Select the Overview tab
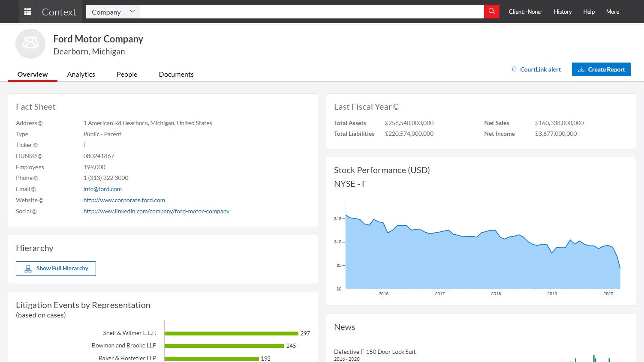644x362 pixels. coord(33,74)
